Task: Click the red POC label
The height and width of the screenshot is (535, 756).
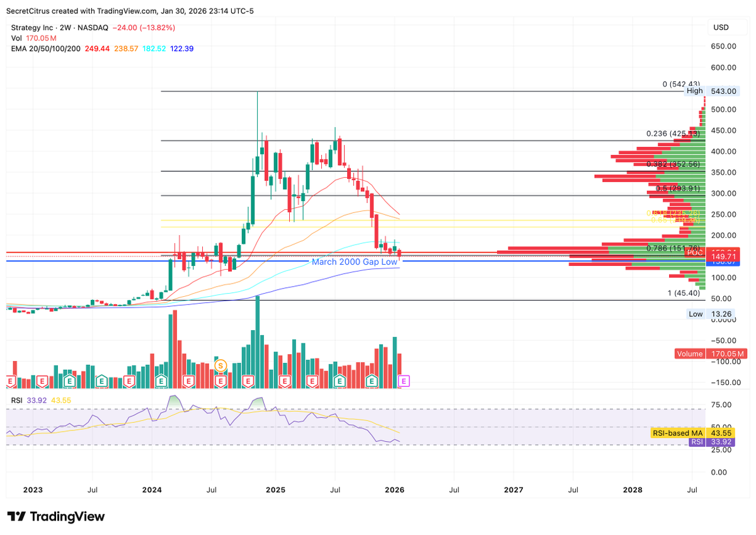Action: pos(694,252)
